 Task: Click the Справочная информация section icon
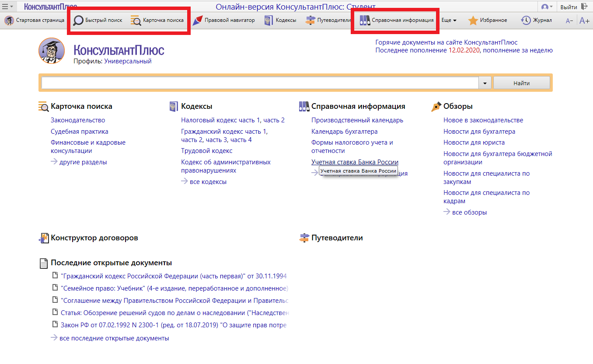304,106
